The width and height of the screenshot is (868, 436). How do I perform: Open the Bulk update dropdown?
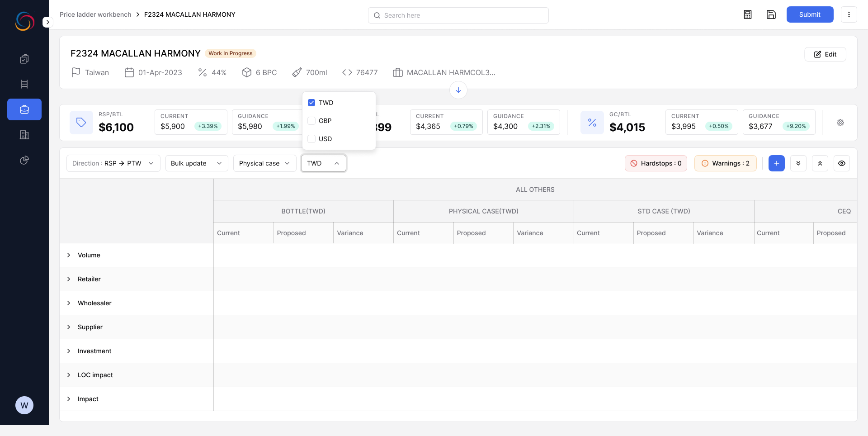tap(196, 163)
